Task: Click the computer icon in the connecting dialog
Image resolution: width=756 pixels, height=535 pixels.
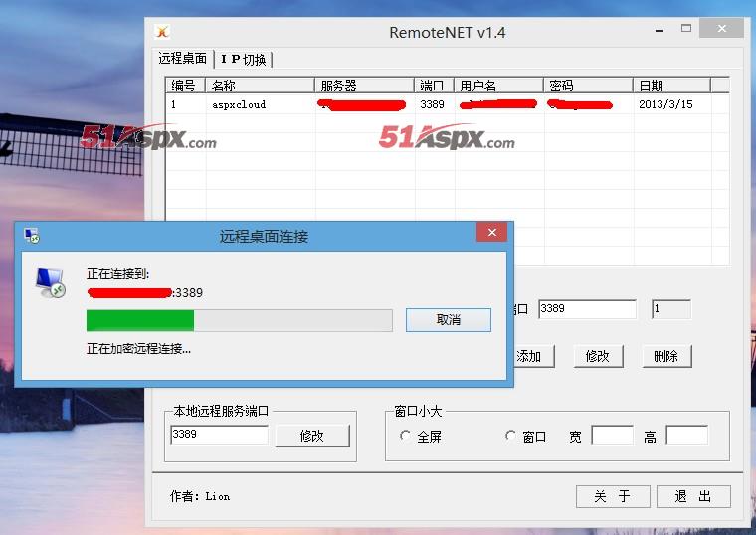Action: [x=50, y=282]
